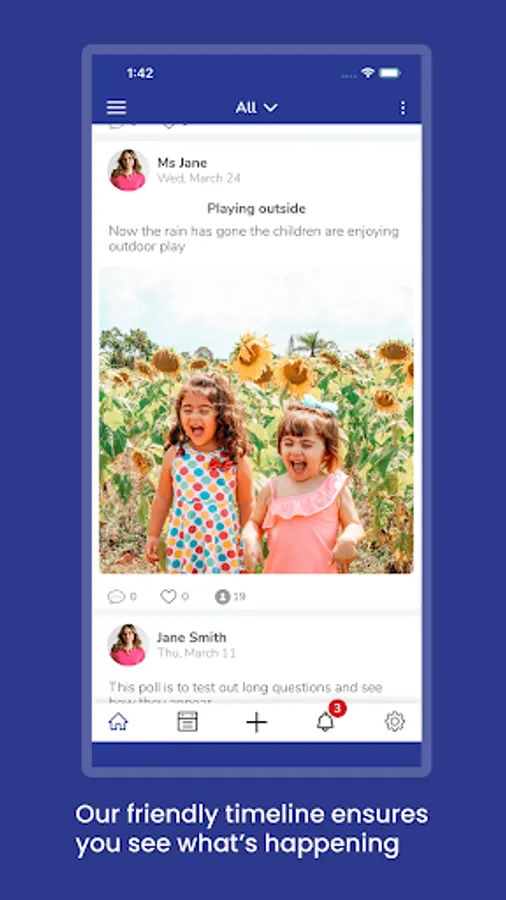Open notifications bell icon
Image resolution: width=506 pixels, height=900 pixels.
pos(325,722)
